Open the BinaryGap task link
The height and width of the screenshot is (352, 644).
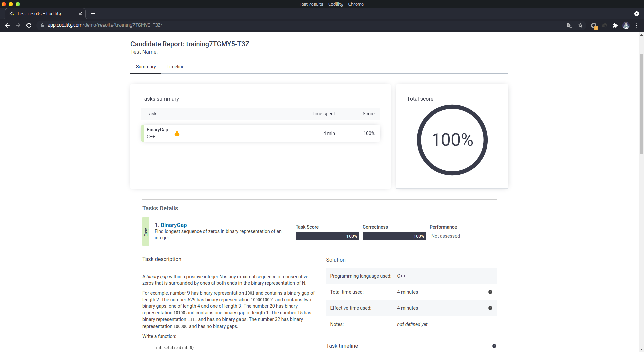[174, 225]
